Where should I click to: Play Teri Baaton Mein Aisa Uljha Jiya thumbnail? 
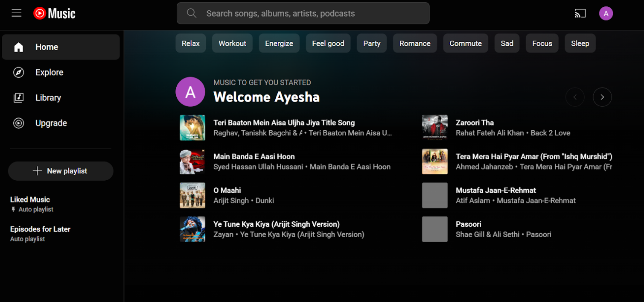(192, 128)
